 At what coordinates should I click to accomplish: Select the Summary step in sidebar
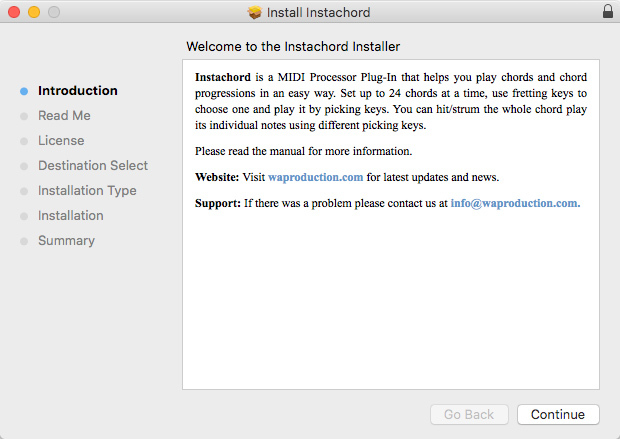click(66, 241)
